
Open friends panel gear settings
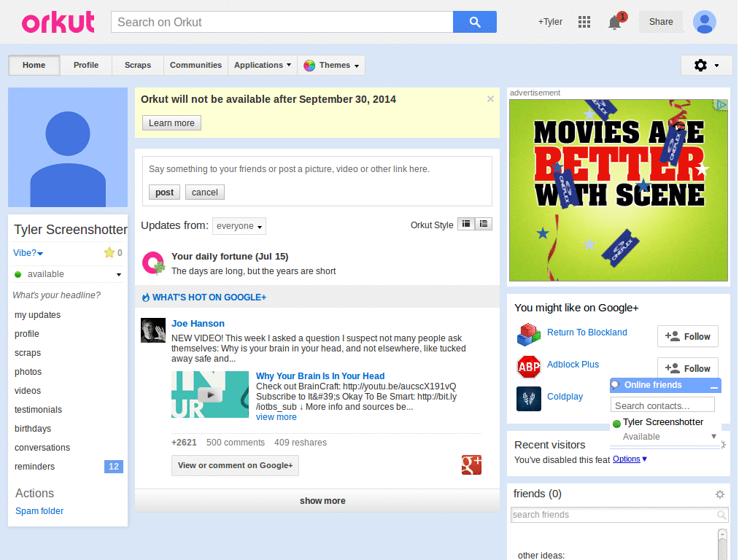tap(720, 494)
